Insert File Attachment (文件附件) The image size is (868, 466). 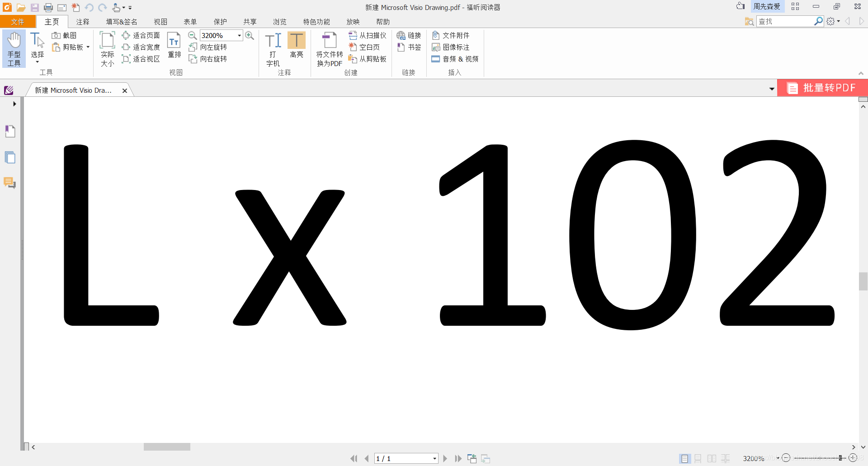450,35
